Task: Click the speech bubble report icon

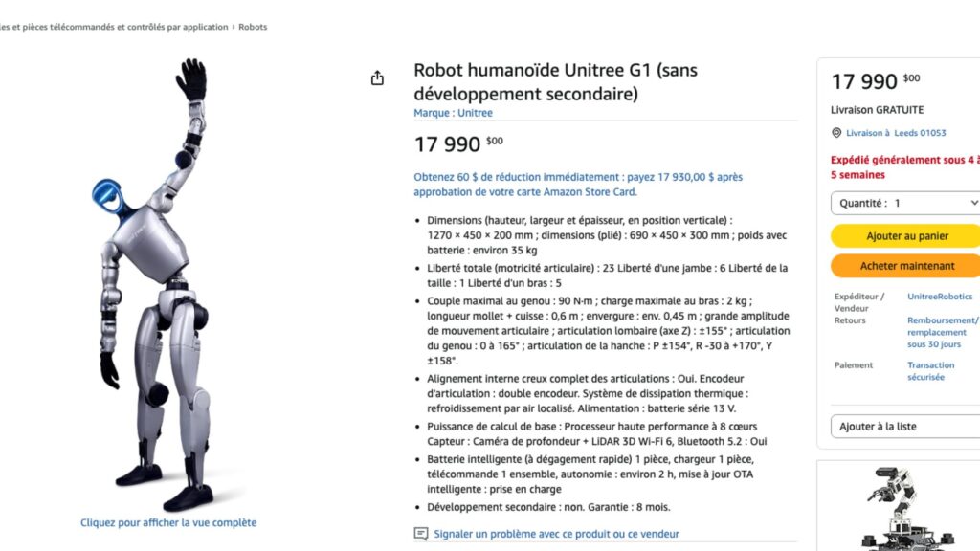Action: click(420, 534)
